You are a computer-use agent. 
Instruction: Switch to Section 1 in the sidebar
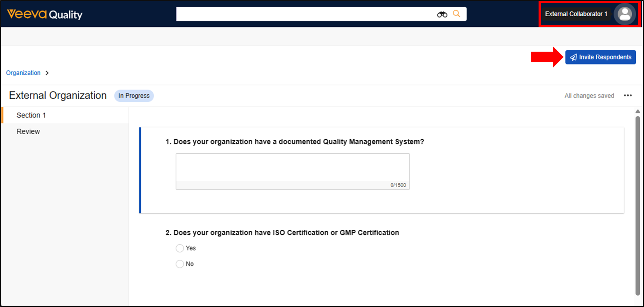(31, 115)
